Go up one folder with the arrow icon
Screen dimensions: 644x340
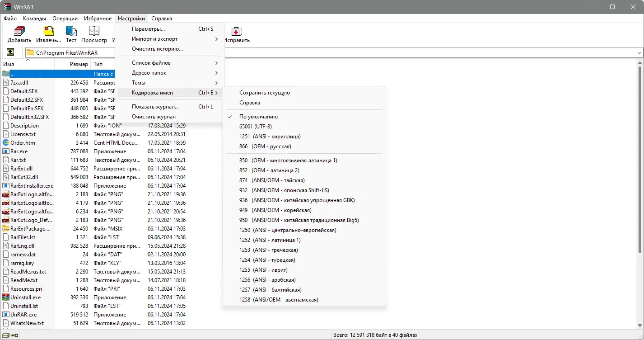point(10,52)
